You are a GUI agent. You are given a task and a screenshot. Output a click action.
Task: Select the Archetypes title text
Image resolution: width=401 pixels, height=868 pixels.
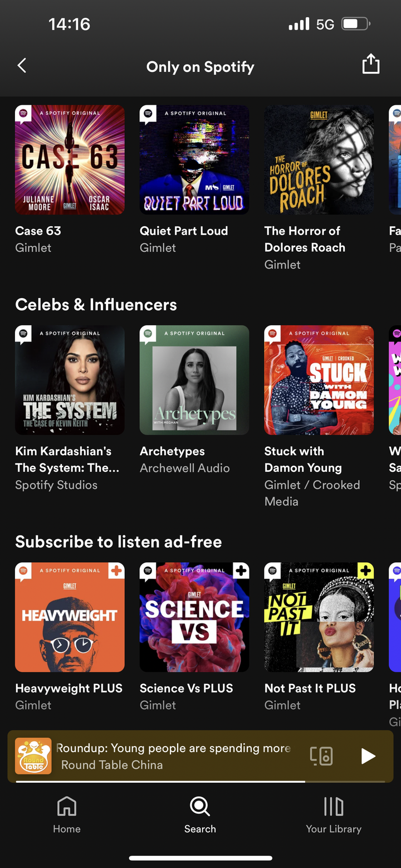(172, 451)
